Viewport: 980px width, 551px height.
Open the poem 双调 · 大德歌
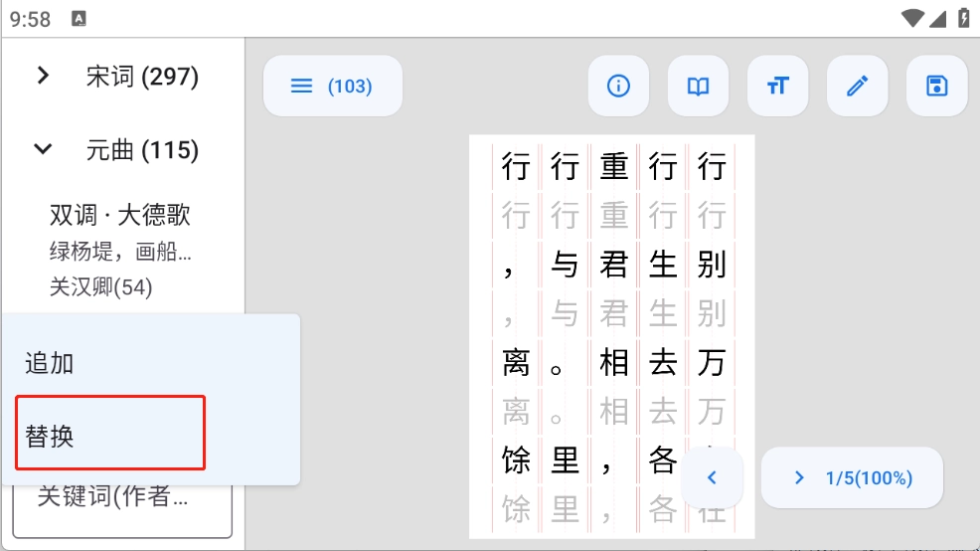point(120,215)
